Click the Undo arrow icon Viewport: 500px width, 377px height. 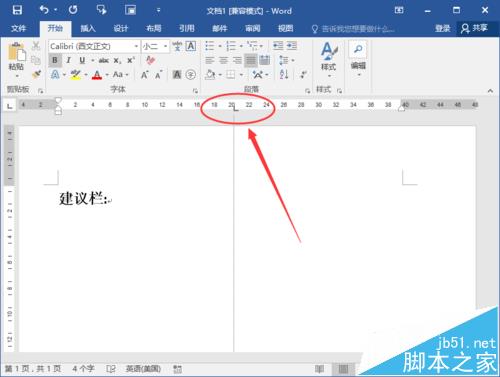point(44,10)
